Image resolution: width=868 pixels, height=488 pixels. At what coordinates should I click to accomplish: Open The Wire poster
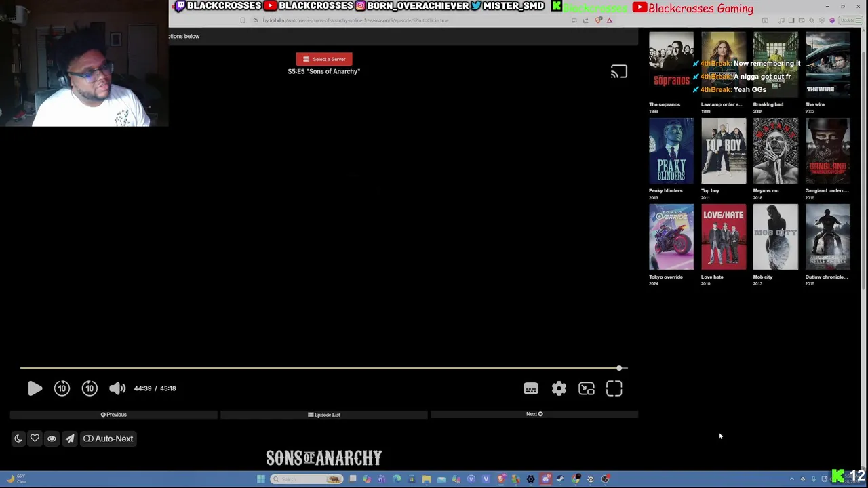point(828,65)
